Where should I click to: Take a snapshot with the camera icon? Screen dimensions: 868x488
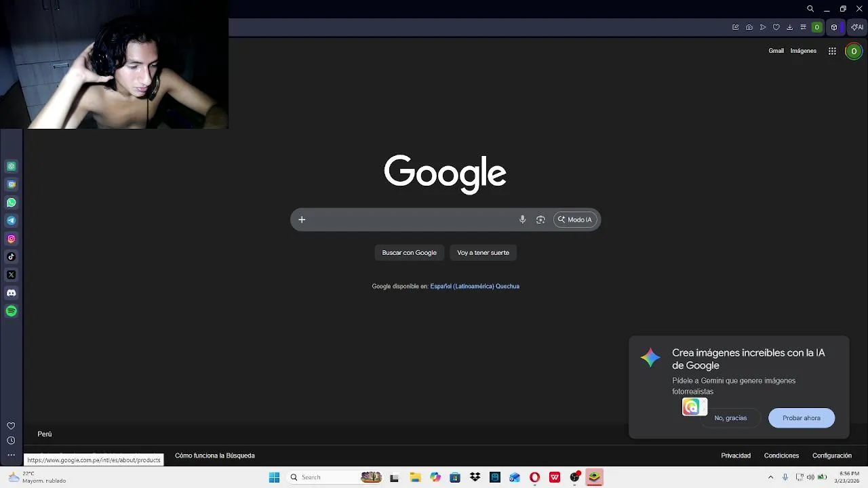[749, 27]
